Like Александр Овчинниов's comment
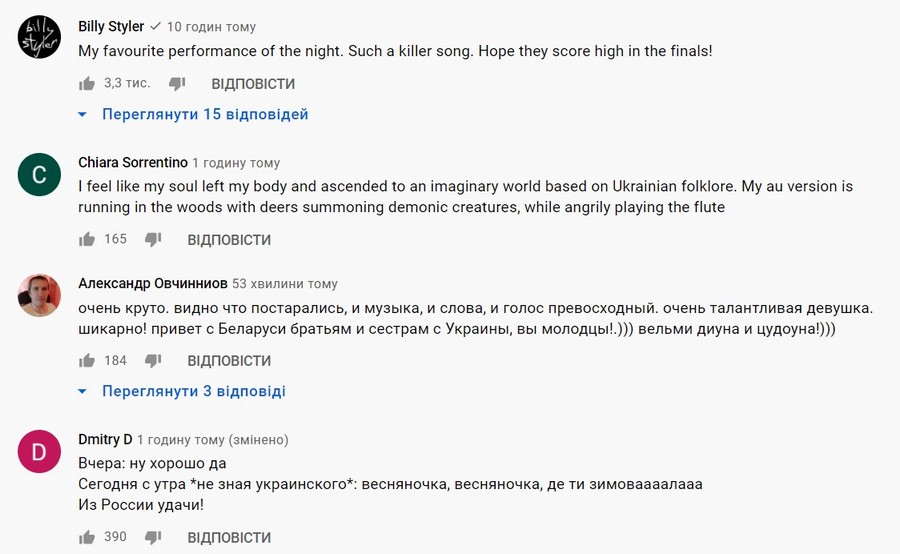The height and width of the screenshot is (554, 900). click(x=87, y=360)
